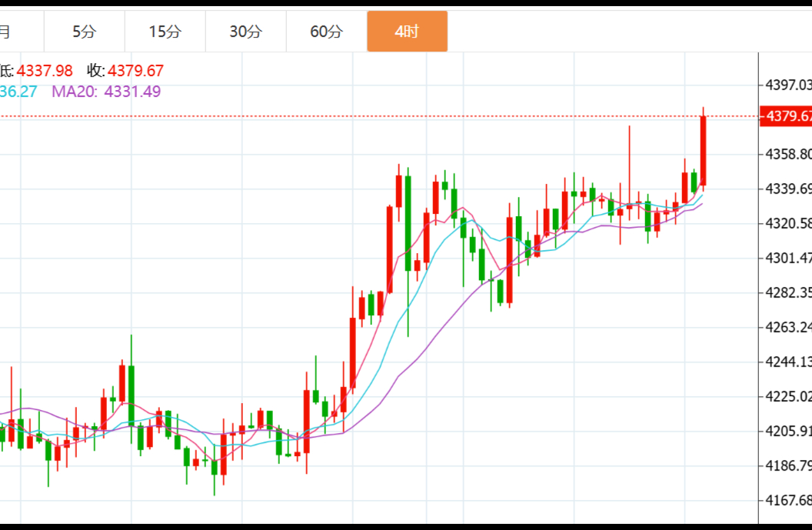This screenshot has width=812, height=530.
Task: Click the 4186.79 price axis label
Action: click(x=787, y=465)
